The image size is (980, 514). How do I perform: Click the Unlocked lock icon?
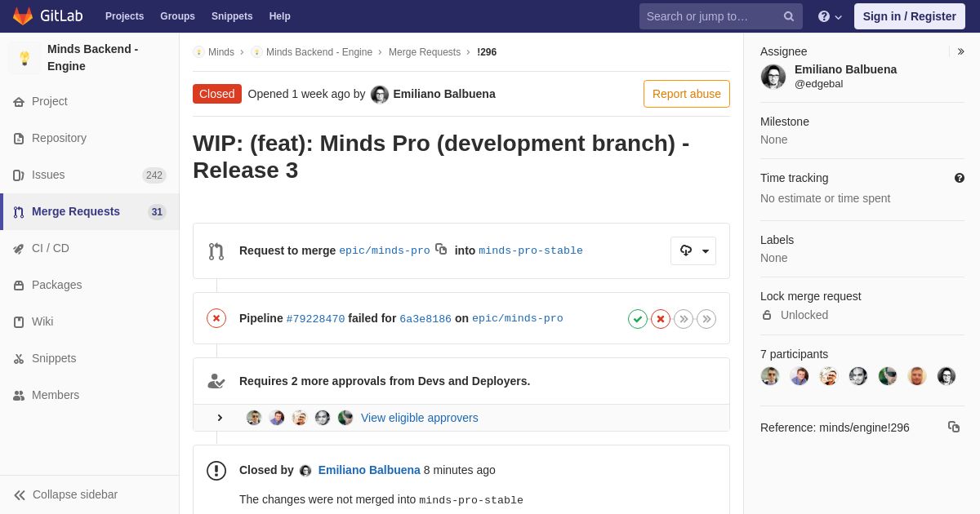click(x=767, y=315)
